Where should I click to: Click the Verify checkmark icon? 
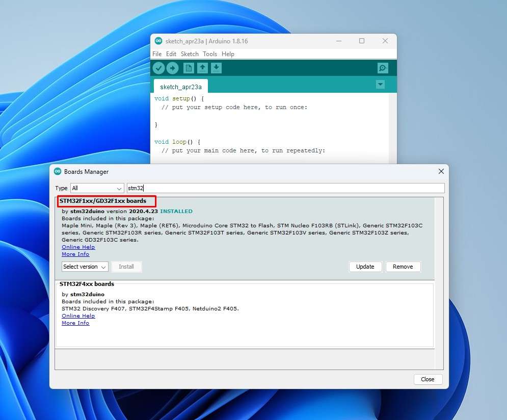tap(159, 68)
